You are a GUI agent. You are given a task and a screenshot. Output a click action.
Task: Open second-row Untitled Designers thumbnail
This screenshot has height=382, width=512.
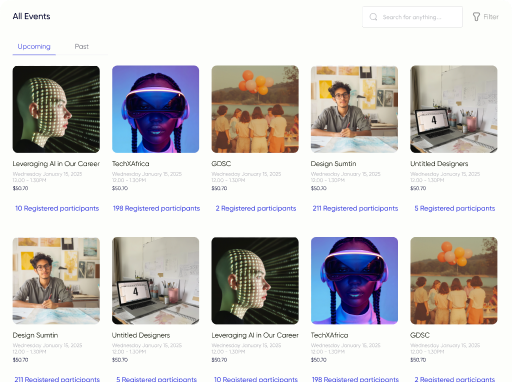(156, 281)
